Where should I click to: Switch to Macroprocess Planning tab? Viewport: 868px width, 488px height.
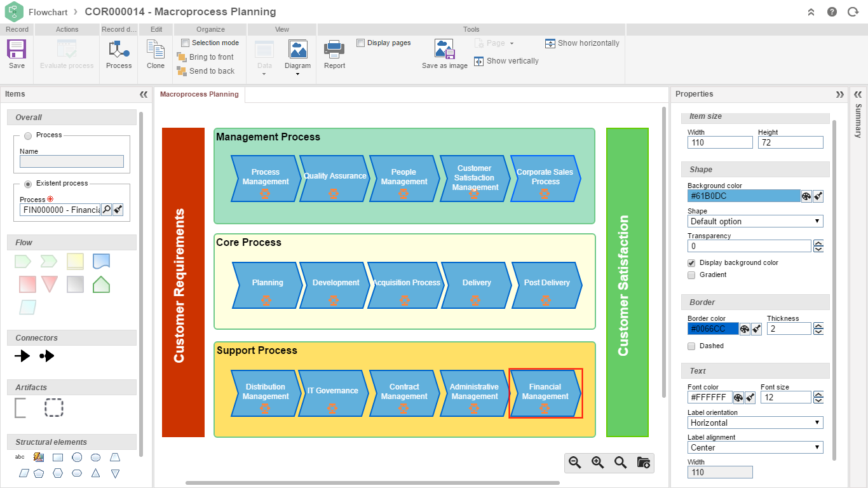200,94
